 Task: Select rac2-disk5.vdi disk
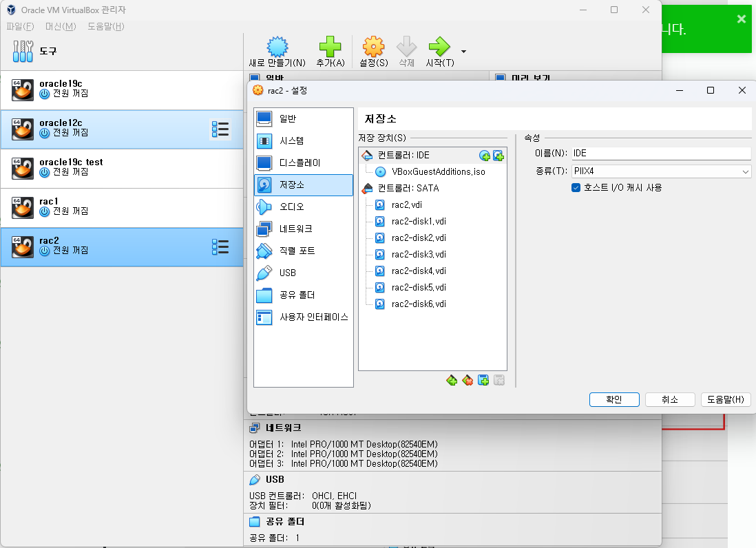pos(419,287)
